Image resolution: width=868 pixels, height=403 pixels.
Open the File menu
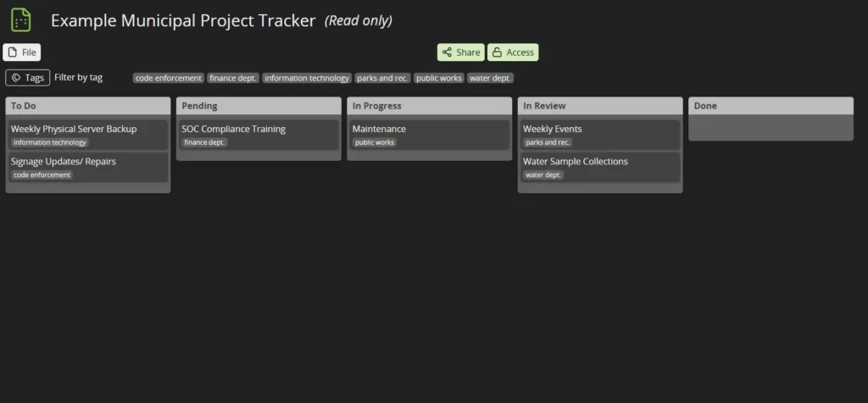[x=21, y=52]
